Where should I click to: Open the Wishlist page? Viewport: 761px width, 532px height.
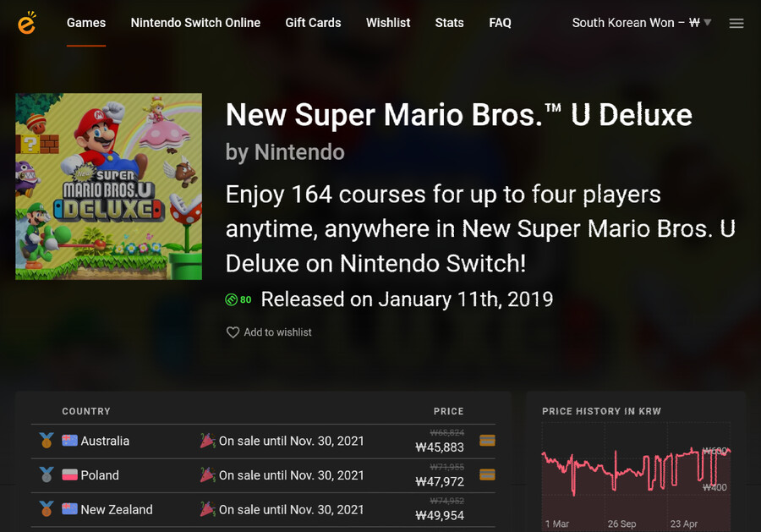point(388,23)
